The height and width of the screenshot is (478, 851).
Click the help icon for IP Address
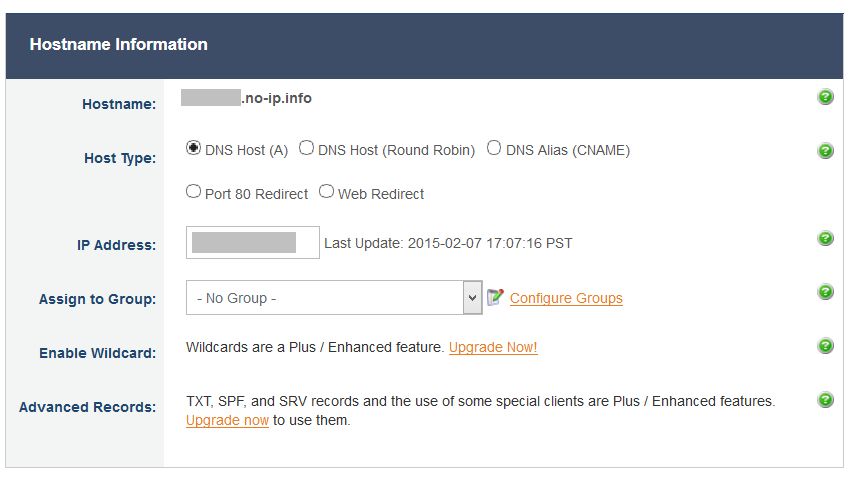(x=825, y=238)
